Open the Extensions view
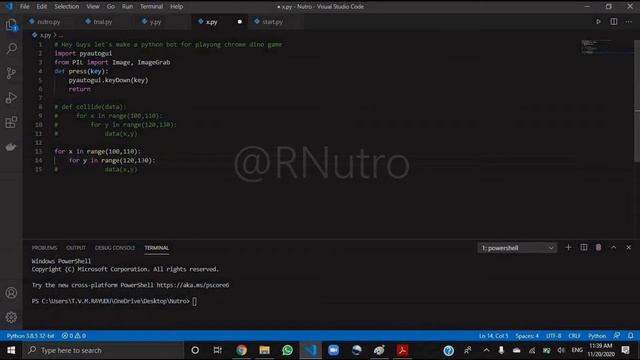This screenshot has height=360, width=640. coord(11,122)
